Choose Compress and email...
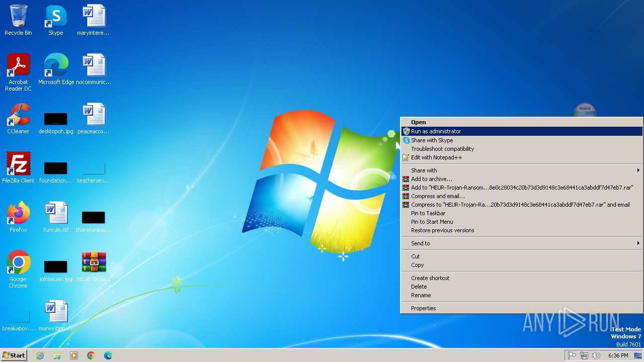The height and width of the screenshot is (362, 644). tap(521, 196)
